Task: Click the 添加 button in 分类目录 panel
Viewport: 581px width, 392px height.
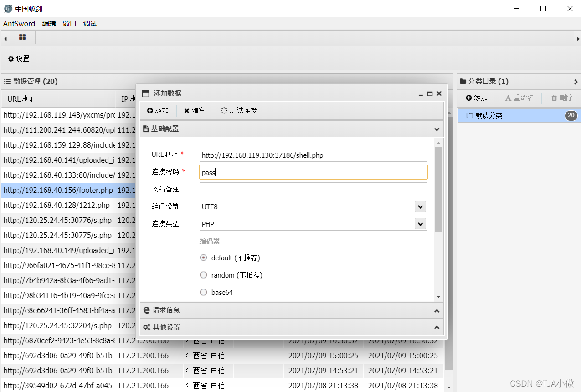Action: pyautogui.click(x=477, y=98)
